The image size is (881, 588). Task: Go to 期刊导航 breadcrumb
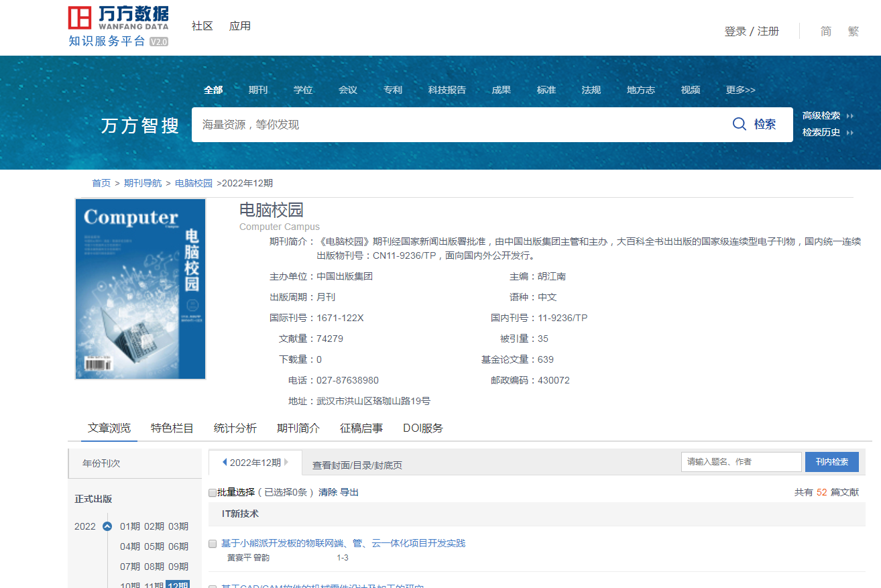[x=143, y=183]
